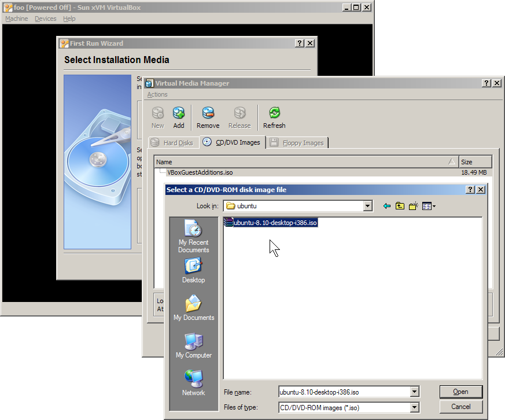Click the VirtualBox window title bar icon
This screenshot has height=420, width=505.
(x=8, y=8)
